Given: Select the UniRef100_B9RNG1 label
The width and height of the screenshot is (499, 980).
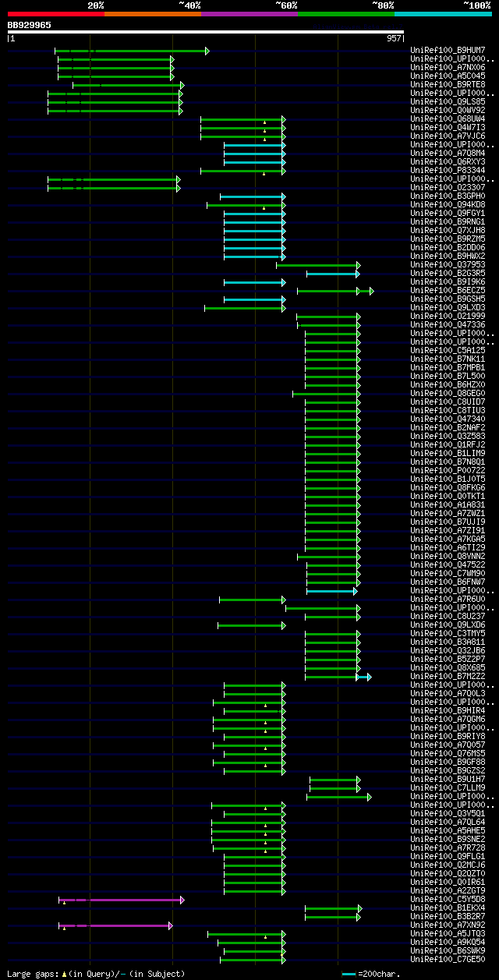Looking at the screenshot, I should point(448,222).
